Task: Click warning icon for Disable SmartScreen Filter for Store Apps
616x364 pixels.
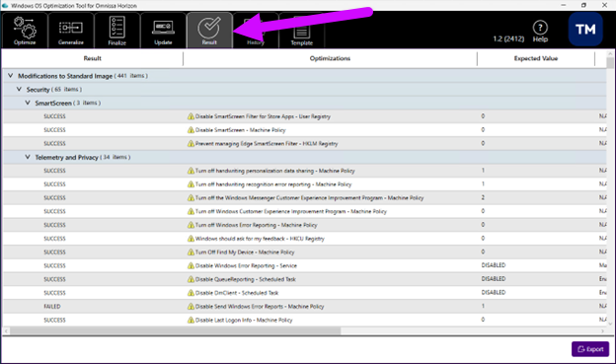Action: 191,116
